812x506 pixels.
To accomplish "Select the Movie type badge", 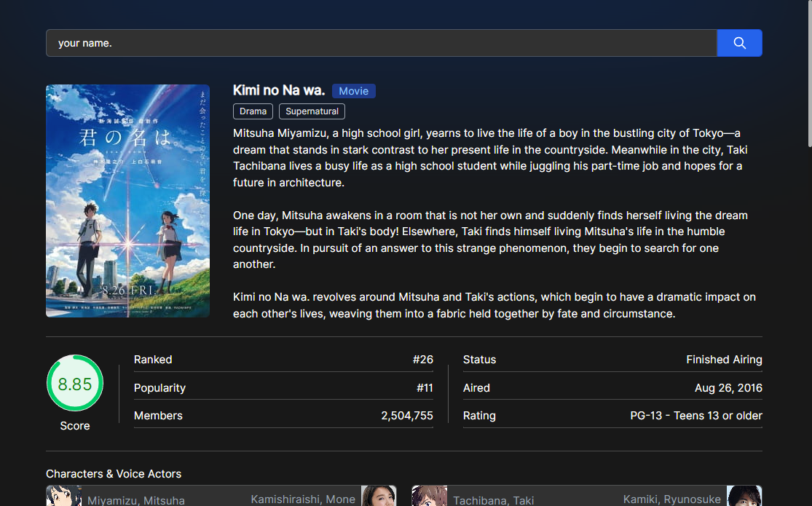I will pos(354,91).
